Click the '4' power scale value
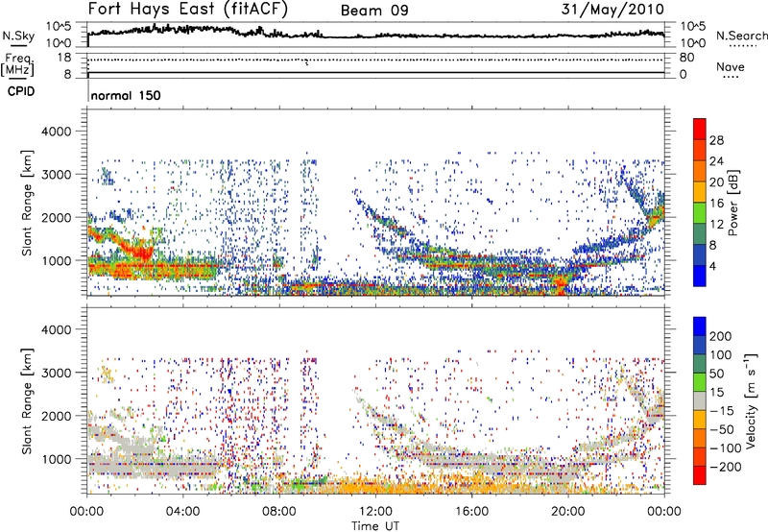Image resolution: width=768 pixels, height=532 pixels. point(712,266)
